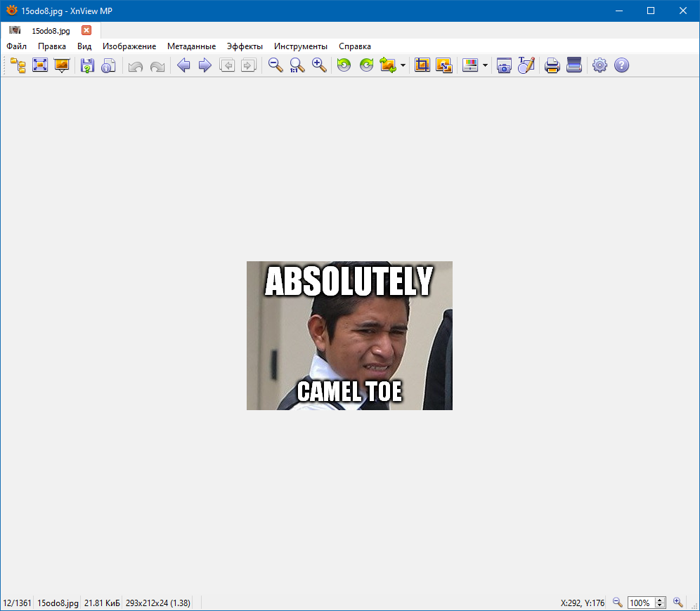The width and height of the screenshot is (700, 611).
Task: Rotate image counter-clockwise
Action: [344, 65]
